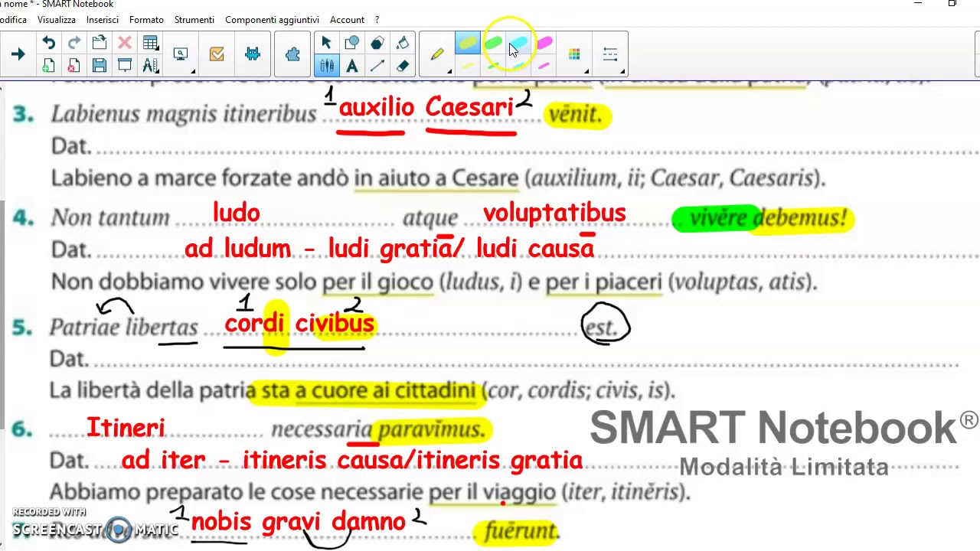This screenshot has width=980, height=551.
Task: Click the red word 'voluptatibus'
Action: 554,213
